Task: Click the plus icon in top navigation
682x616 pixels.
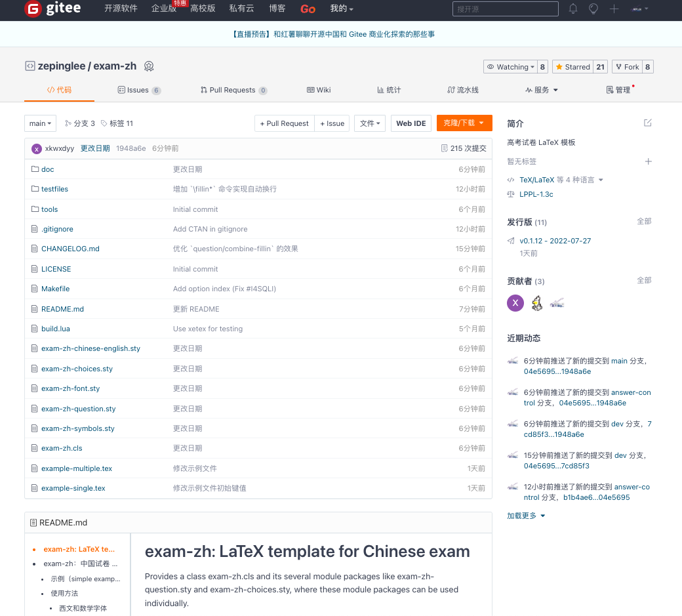Action: tap(614, 9)
